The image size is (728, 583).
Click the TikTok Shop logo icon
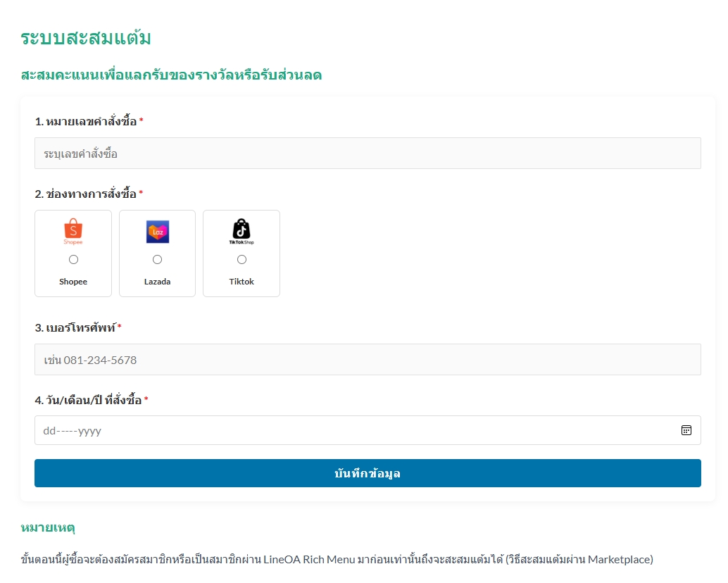point(241,232)
